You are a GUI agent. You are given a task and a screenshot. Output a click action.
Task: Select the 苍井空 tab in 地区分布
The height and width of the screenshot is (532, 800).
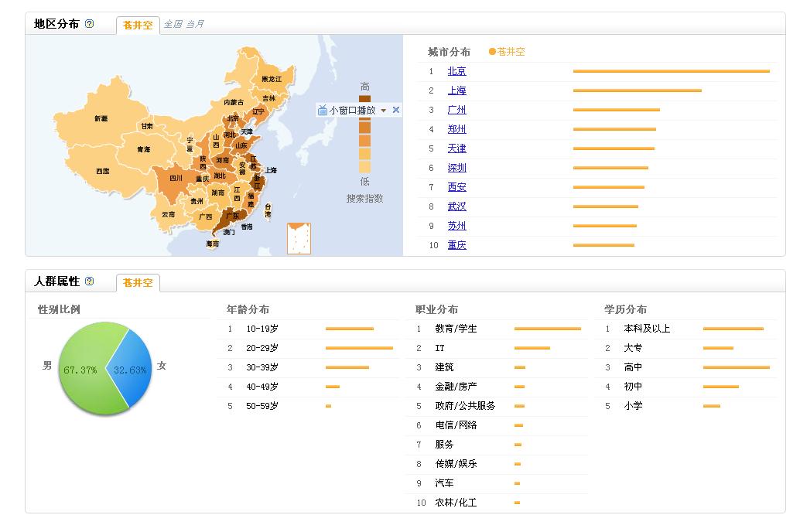coord(138,26)
